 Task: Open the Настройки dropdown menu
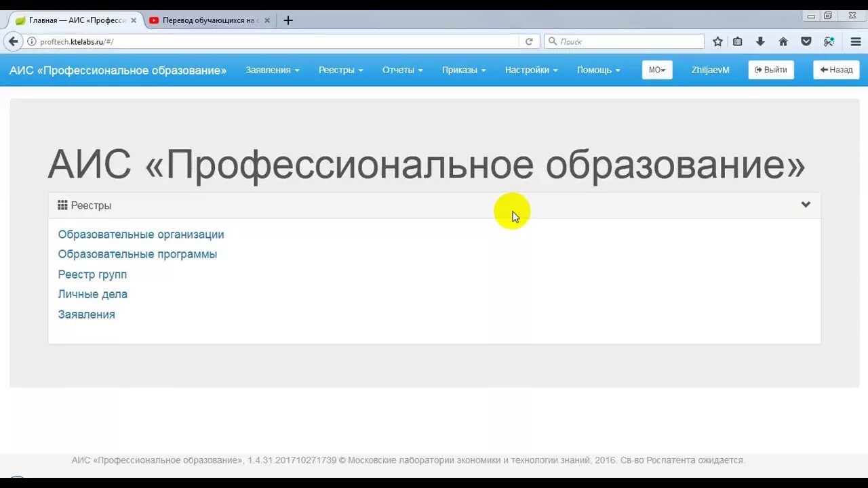pyautogui.click(x=532, y=70)
